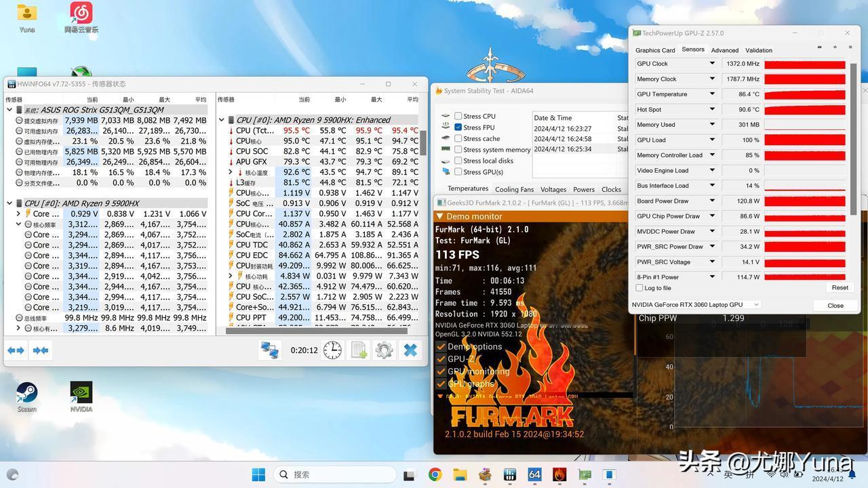Open HWiNFO network remote monitoring icon
868x488 pixels.
pos(270,350)
